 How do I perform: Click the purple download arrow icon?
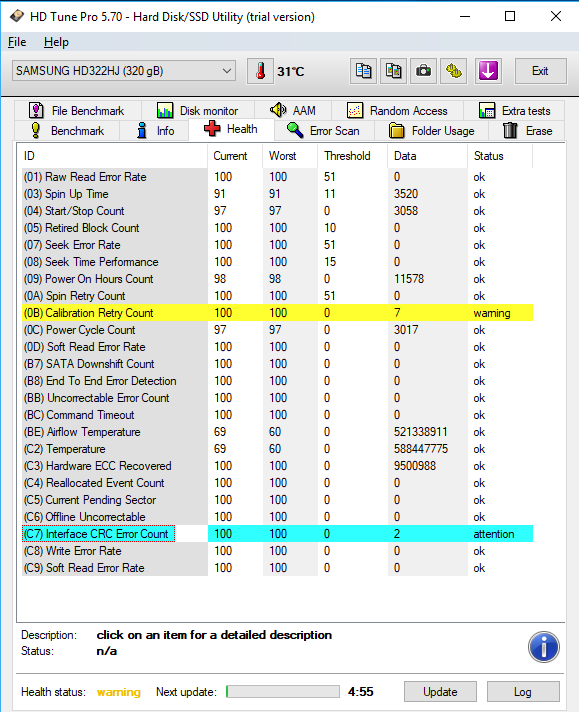[x=488, y=71]
